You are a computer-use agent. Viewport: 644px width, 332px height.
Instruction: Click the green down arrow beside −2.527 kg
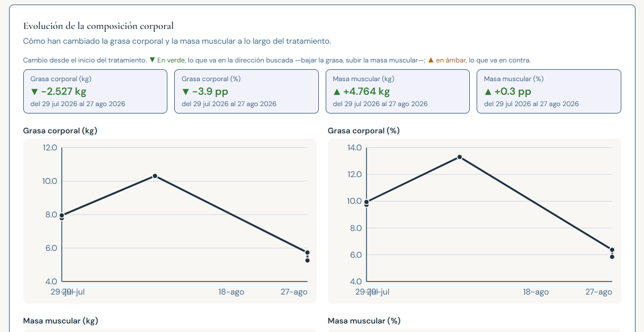pos(34,91)
